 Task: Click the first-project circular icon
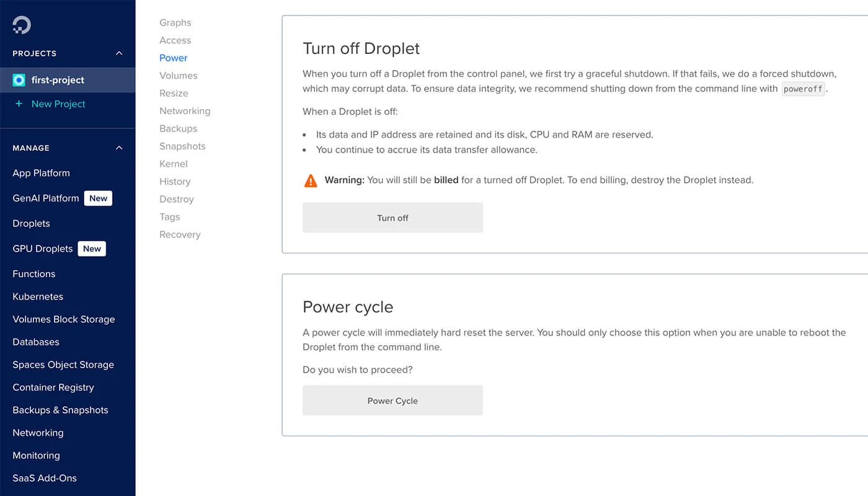click(19, 80)
